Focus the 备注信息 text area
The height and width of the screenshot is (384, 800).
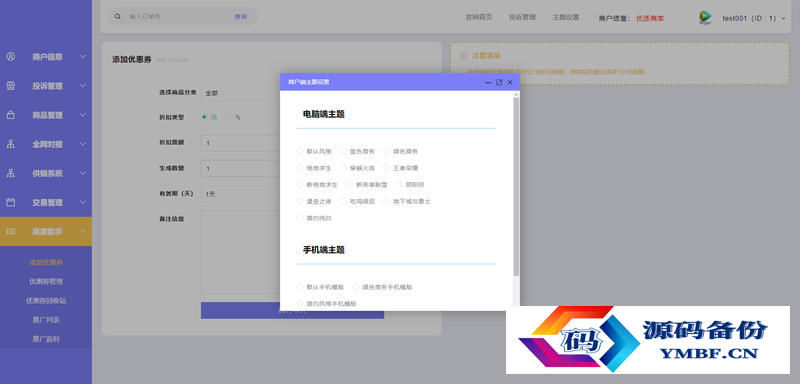(240, 252)
